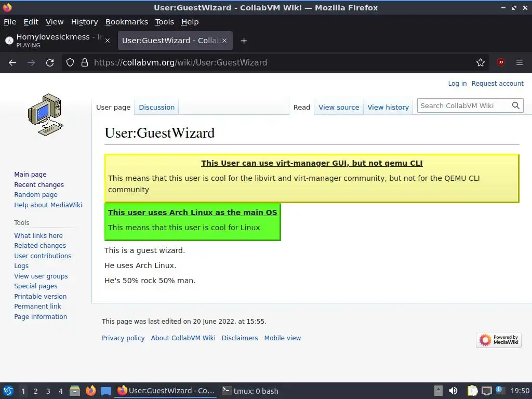
Task: Reload the current page
Action: (x=50, y=63)
